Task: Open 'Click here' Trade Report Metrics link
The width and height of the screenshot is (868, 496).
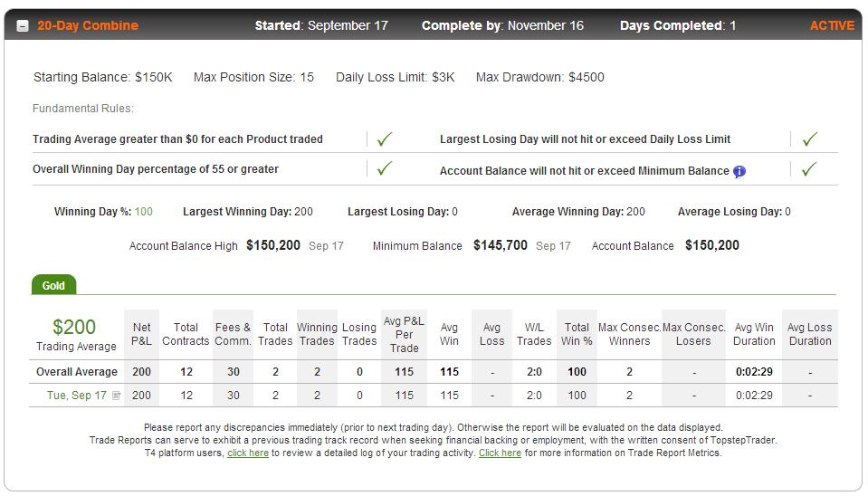Action: coord(500,453)
